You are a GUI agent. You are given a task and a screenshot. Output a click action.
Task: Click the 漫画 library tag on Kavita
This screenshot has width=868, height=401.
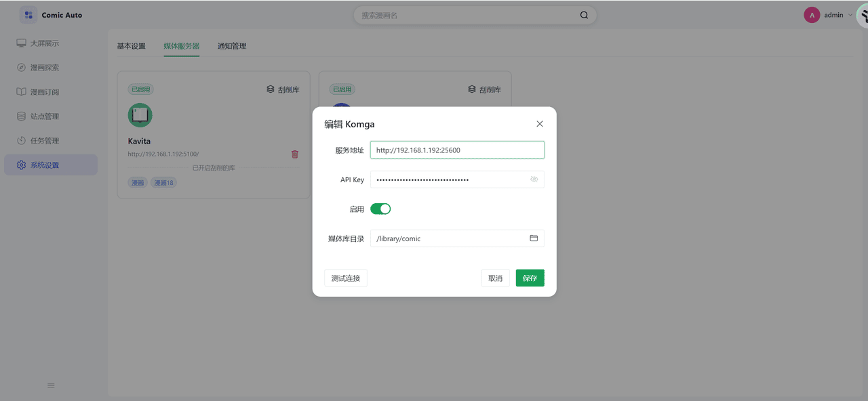[138, 183]
